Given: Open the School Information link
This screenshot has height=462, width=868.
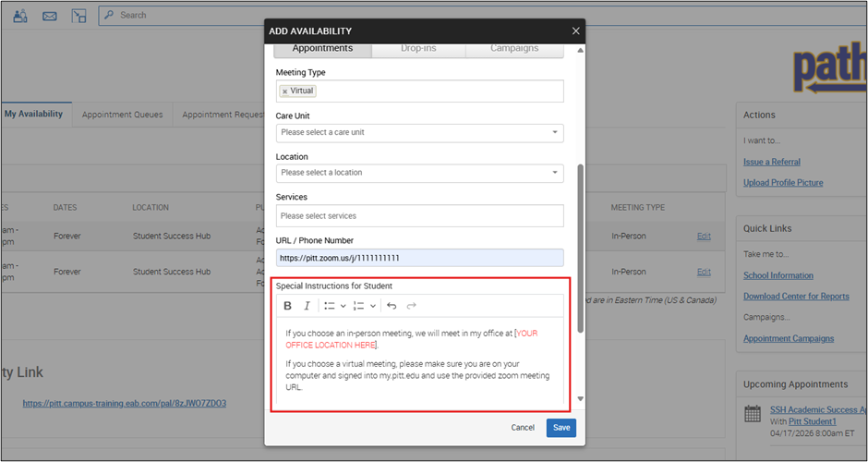Looking at the screenshot, I should click(x=778, y=275).
